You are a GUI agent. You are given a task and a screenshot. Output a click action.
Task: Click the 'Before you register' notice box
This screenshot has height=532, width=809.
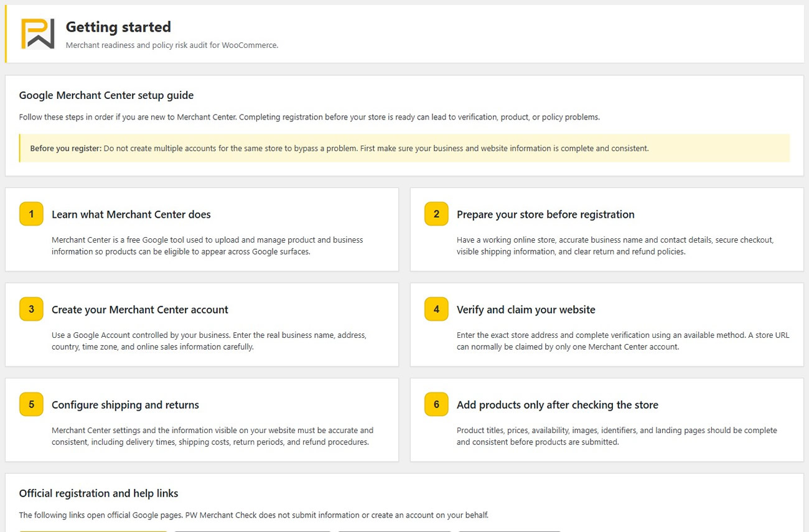pos(404,148)
